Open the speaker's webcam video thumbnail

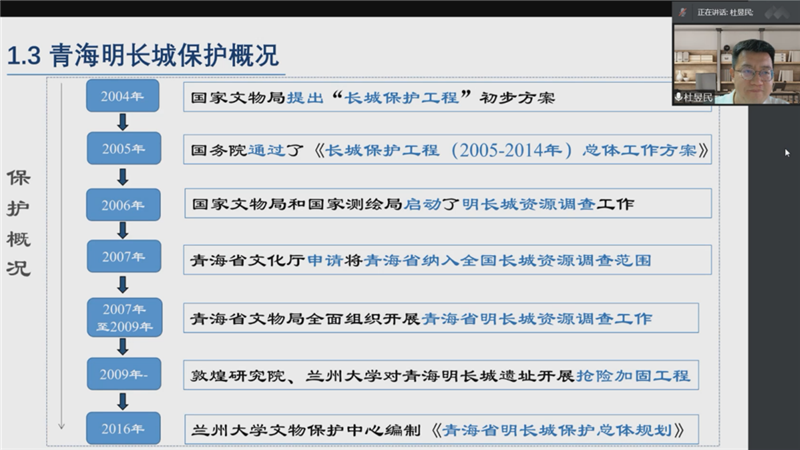[x=736, y=64]
